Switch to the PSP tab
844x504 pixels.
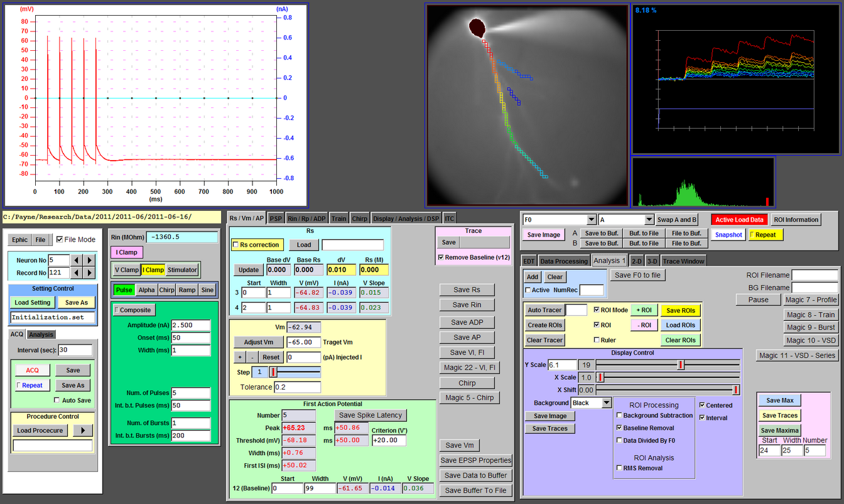[276, 218]
